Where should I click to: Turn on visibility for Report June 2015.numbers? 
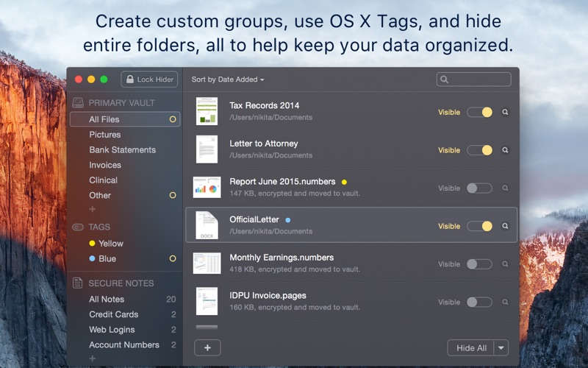pyautogui.click(x=479, y=188)
